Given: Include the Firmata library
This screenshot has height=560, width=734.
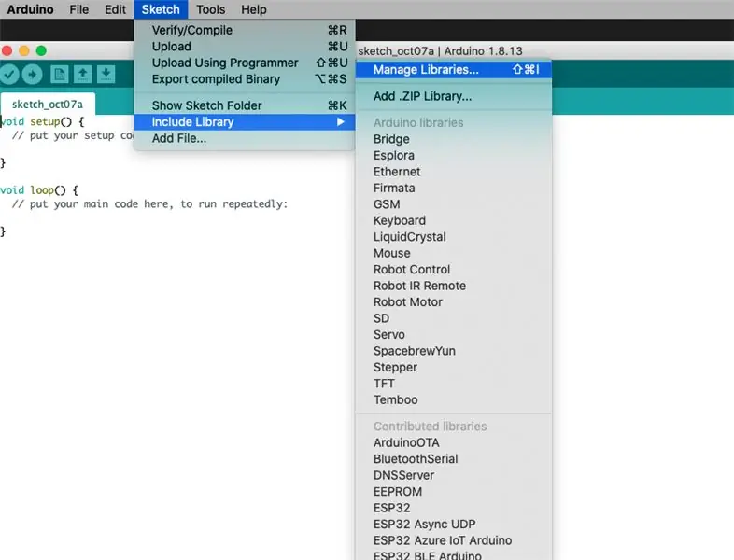Looking at the screenshot, I should (454, 189).
